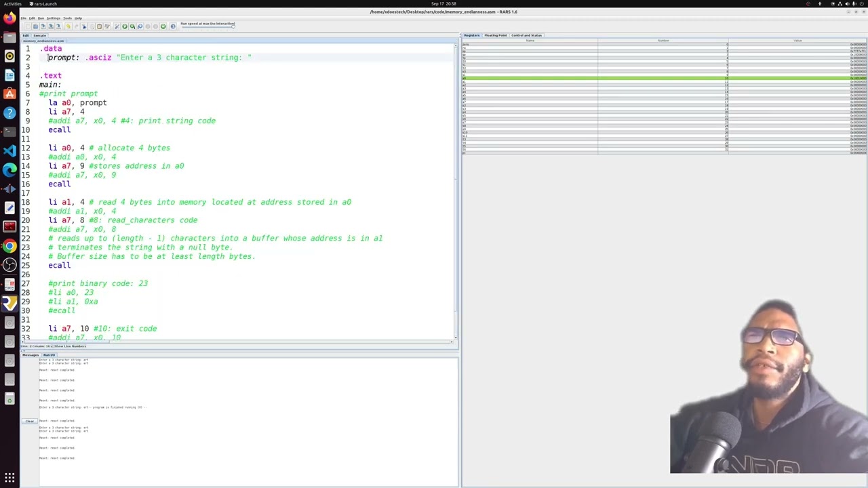Switch to the Edit tab
Image resolution: width=868 pixels, height=488 pixels.
26,35
